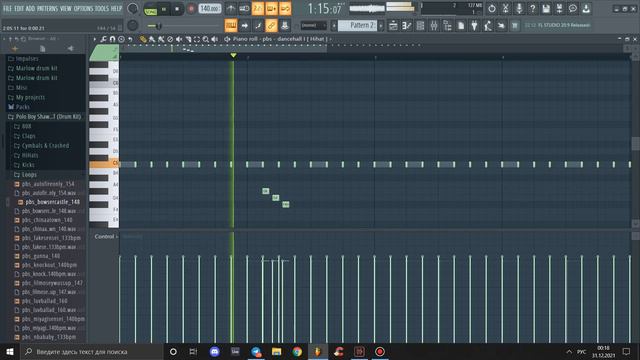Open the help question-mark icon

pyautogui.click(x=532, y=9)
